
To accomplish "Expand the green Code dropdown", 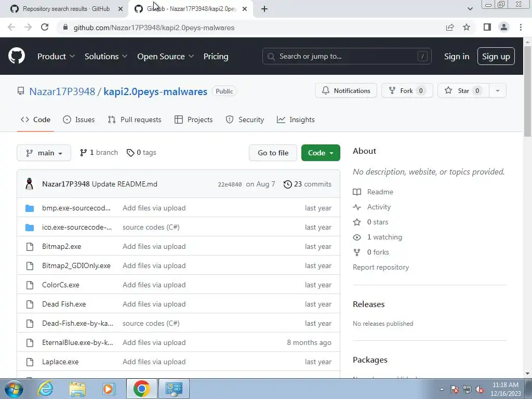I will coord(321,153).
